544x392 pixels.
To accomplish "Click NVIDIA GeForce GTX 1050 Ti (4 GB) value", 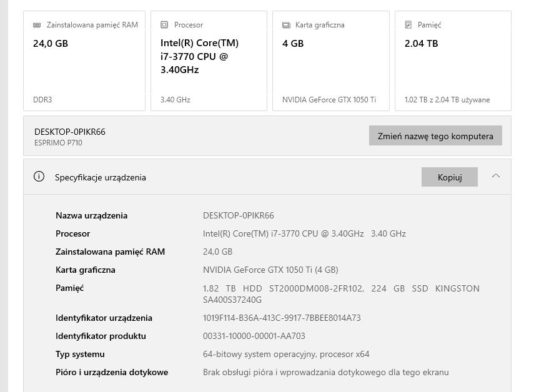I will [270, 270].
